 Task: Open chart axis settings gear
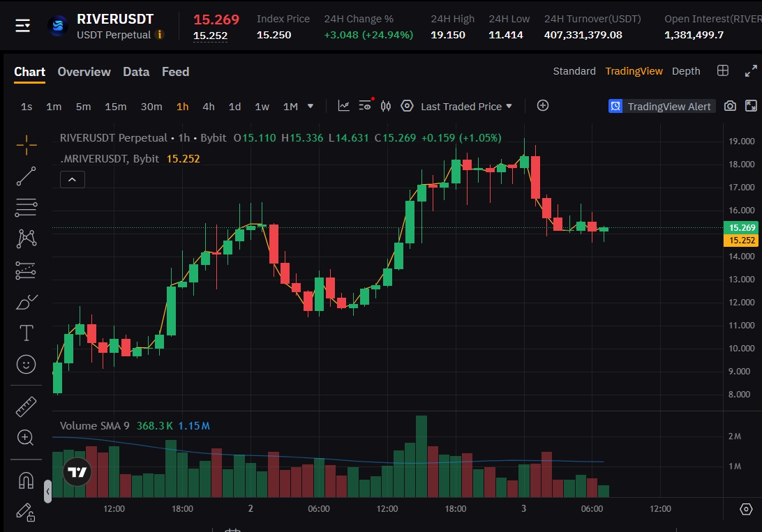pos(746,509)
